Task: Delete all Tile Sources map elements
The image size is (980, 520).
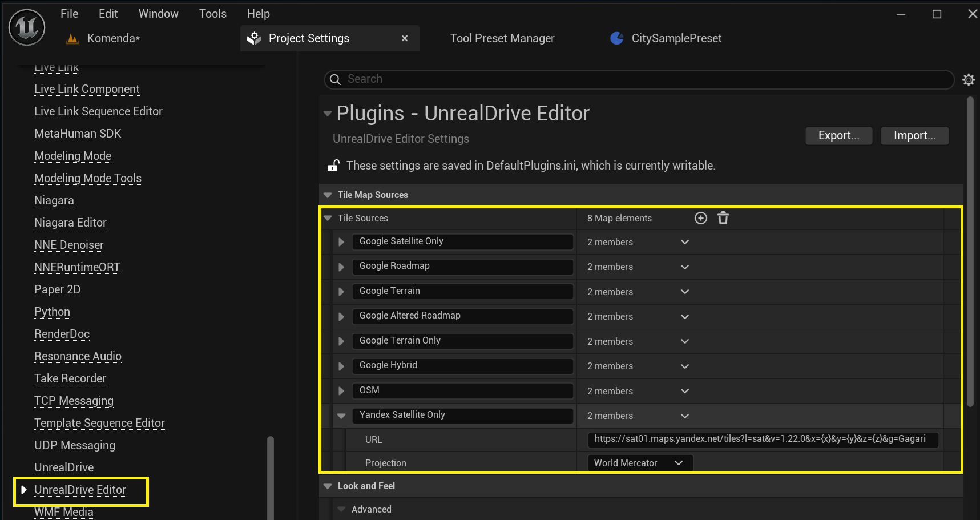Action: (723, 218)
